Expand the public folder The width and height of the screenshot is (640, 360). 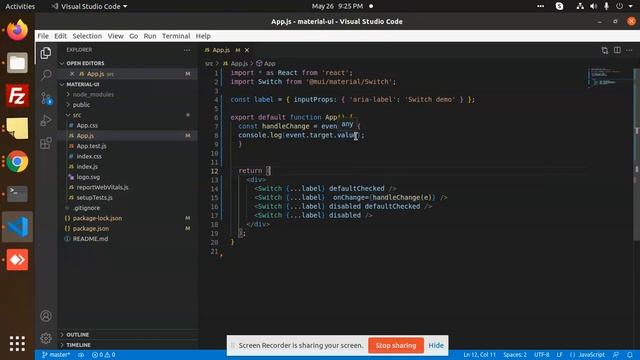[x=81, y=104]
